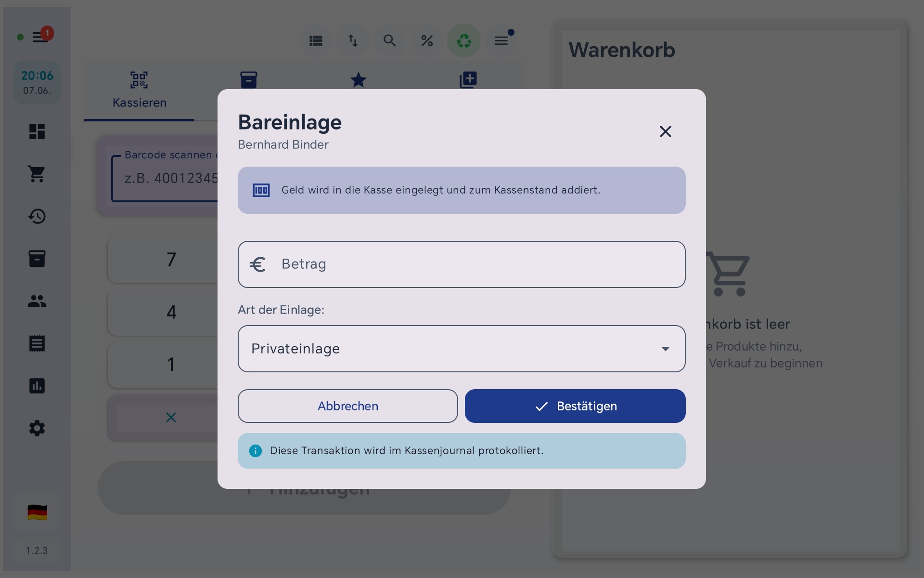Viewport: 924px width, 578px height.
Task: Open the archive box sidebar icon
Action: (x=37, y=259)
